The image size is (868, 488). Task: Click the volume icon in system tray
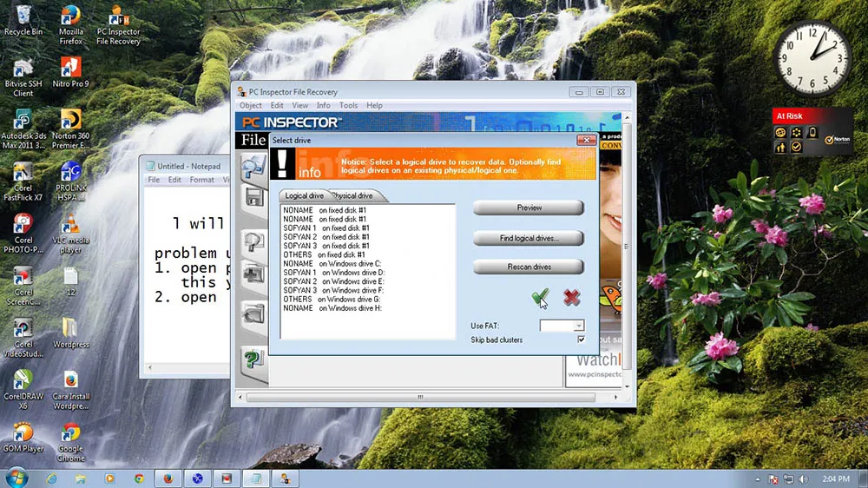tap(803, 479)
